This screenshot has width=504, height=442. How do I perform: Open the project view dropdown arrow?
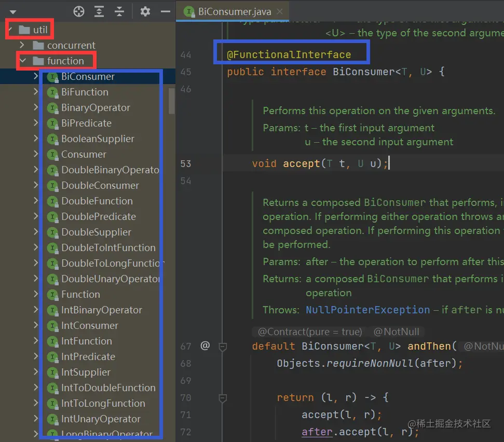click(x=13, y=12)
